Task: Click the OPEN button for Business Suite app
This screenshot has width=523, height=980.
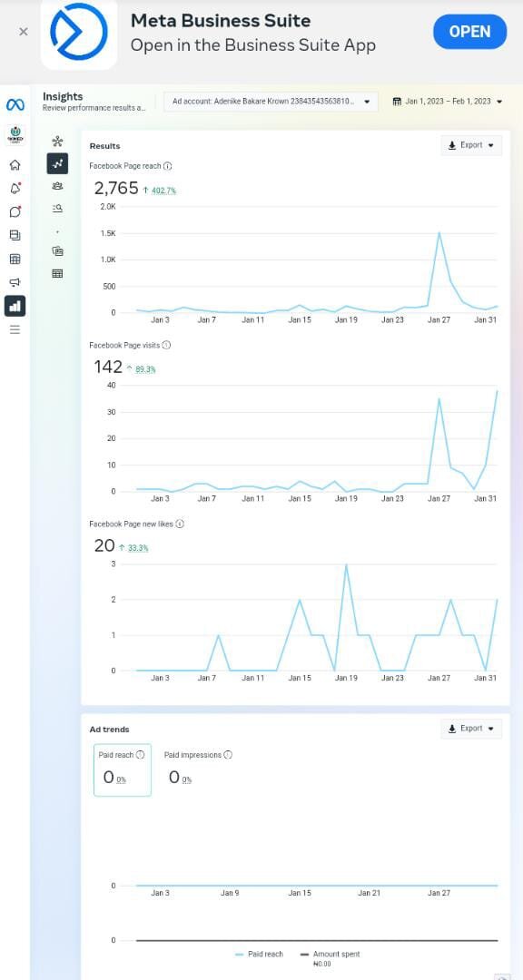Action: point(469,32)
